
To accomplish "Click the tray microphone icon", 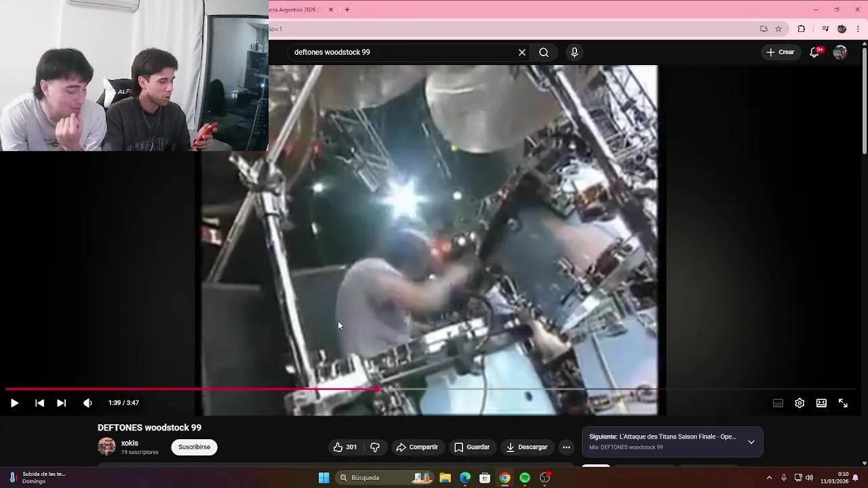I will (x=784, y=478).
